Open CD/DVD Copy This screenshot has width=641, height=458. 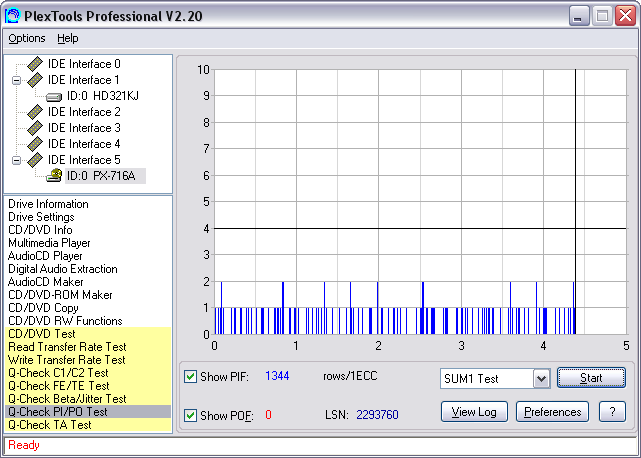[43, 308]
